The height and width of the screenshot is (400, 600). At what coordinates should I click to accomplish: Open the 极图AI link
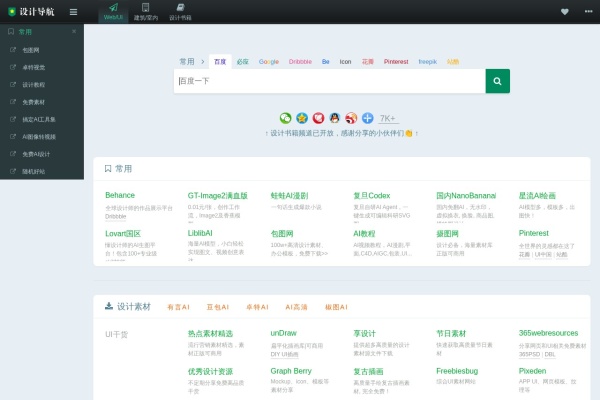pos(336,307)
